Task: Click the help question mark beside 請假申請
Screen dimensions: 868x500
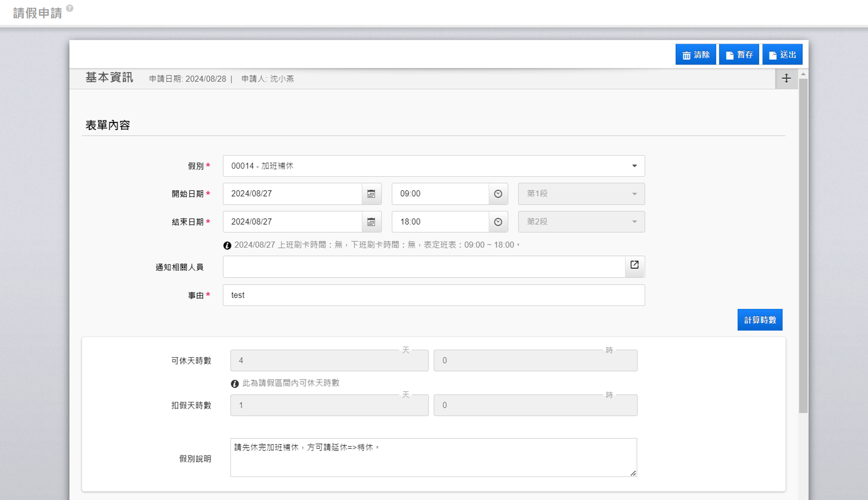Action: (x=70, y=8)
